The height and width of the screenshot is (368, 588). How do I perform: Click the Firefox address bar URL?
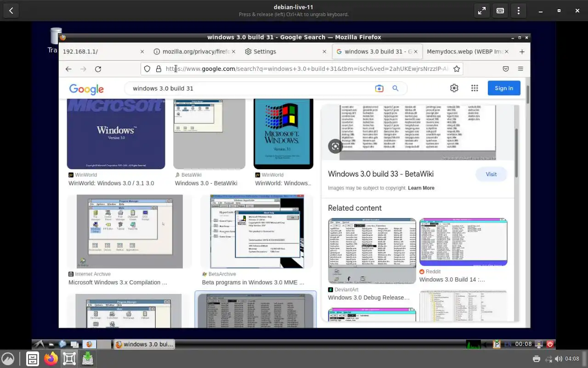307,69
